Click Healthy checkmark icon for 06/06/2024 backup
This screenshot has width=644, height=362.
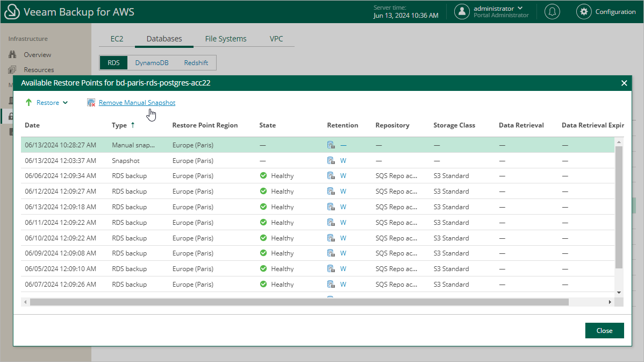[x=263, y=175]
